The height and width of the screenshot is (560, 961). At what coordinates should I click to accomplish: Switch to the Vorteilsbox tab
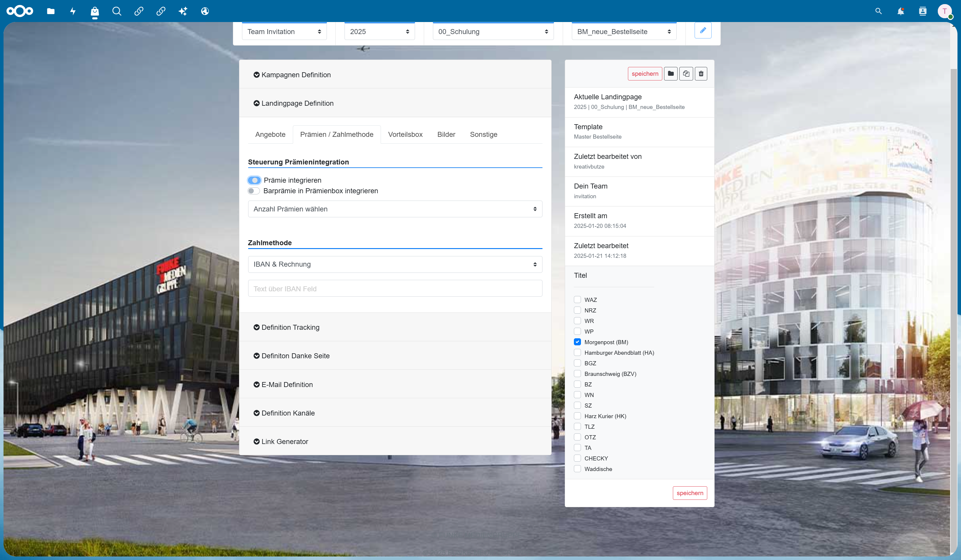click(x=405, y=134)
